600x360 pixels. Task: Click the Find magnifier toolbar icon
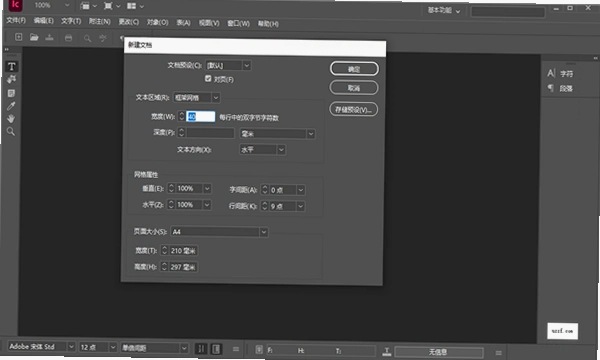click(x=87, y=38)
